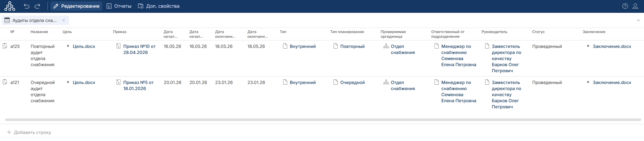644x141 pixels.
Task: Click the document icon of Приказ №10
Action: [x=118, y=46]
